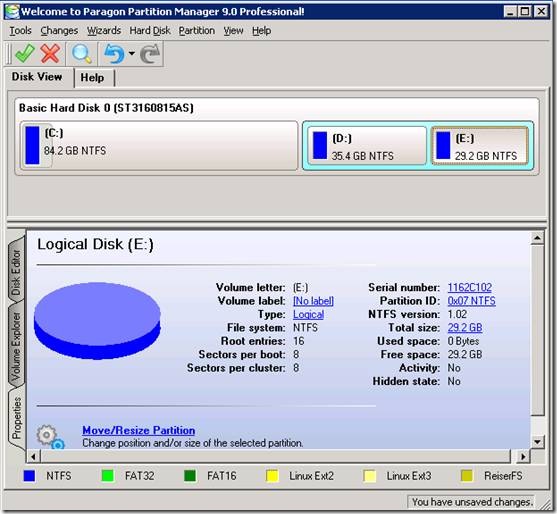The height and width of the screenshot is (514, 557).
Task: Open the Changes menu
Action: coord(59,31)
